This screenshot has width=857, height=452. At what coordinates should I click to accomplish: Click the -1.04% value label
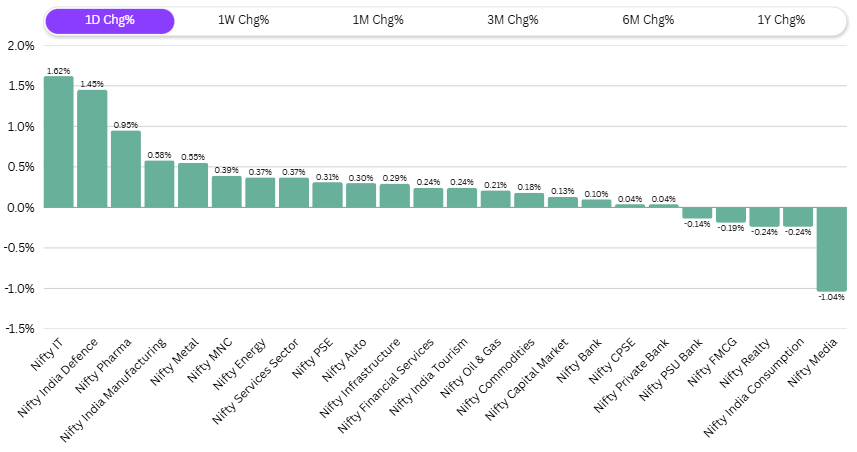[832, 297]
